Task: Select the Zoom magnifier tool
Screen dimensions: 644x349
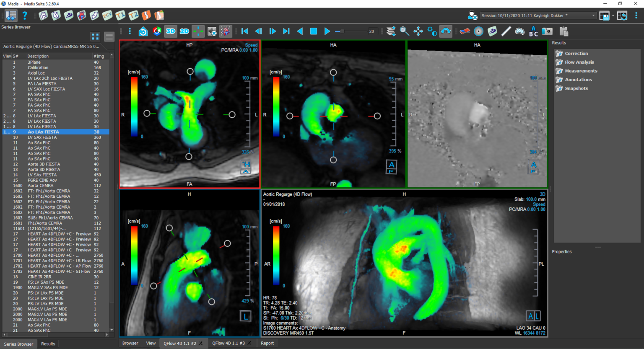Action: [404, 31]
